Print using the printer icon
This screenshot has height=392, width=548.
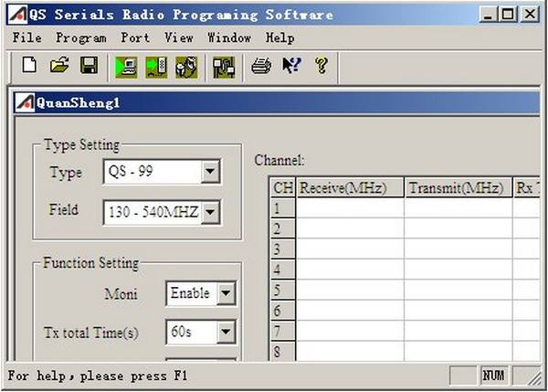261,66
